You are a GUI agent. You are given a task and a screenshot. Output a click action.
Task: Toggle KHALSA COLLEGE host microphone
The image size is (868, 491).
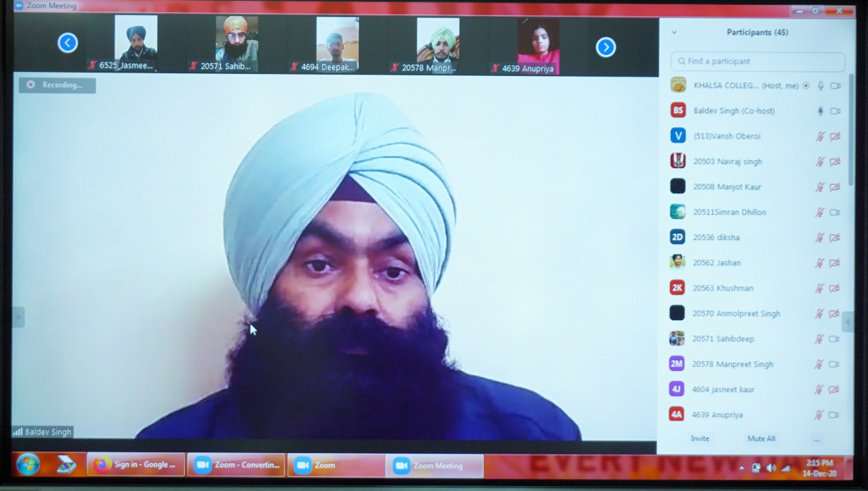click(821, 85)
